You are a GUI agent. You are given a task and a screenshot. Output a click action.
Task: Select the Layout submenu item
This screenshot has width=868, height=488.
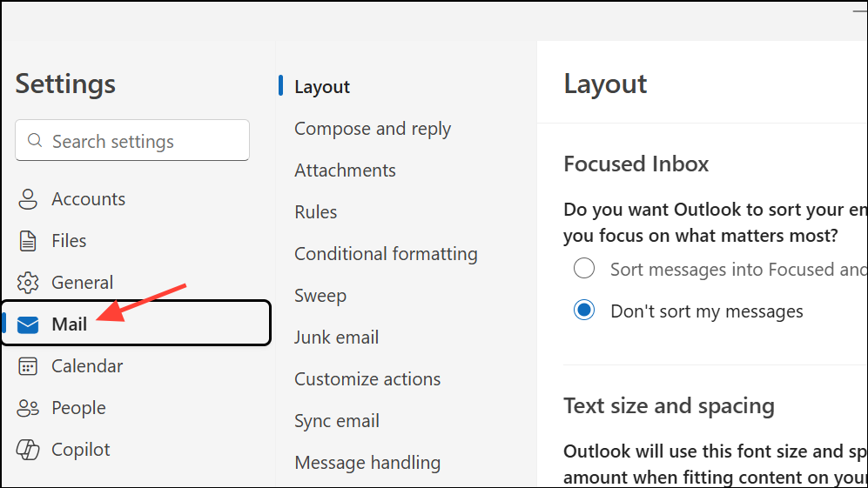click(322, 87)
